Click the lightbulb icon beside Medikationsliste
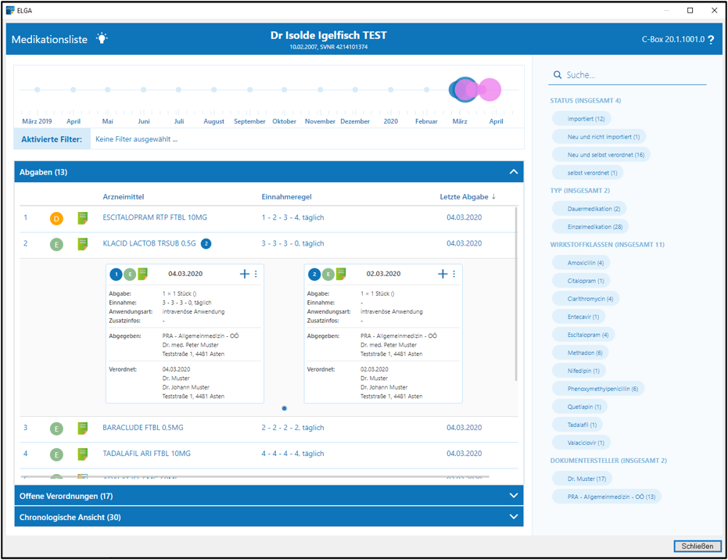This screenshot has height=560, width=728. [102, 38]
